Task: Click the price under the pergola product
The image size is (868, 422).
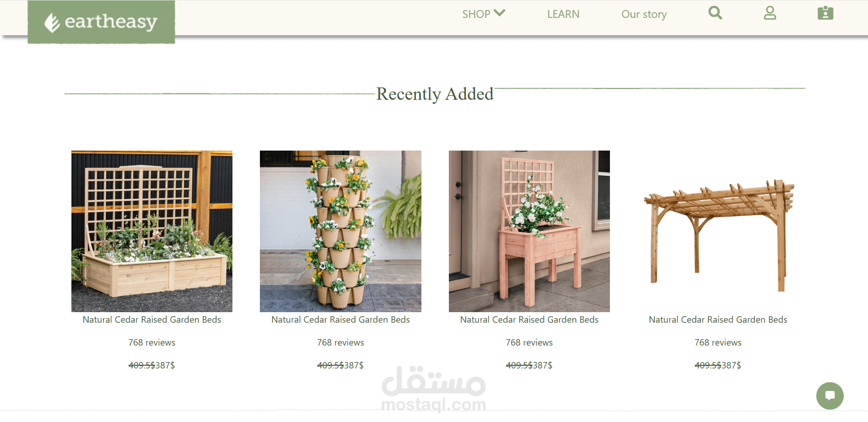Action: [x=718, y=365]
